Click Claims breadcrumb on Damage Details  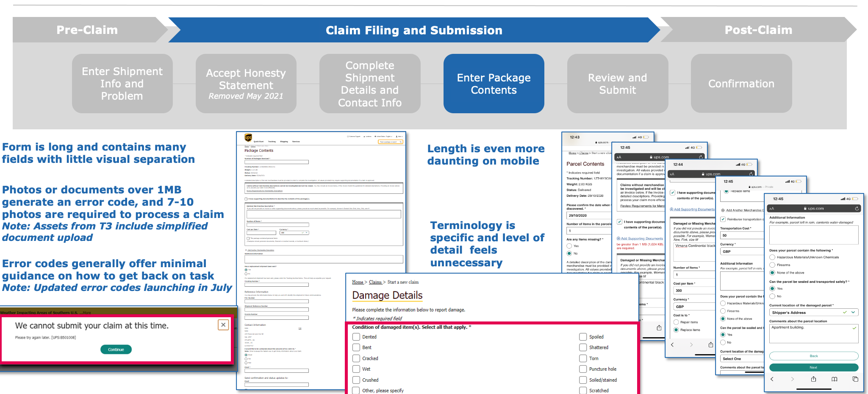click(x=375, y=282)
